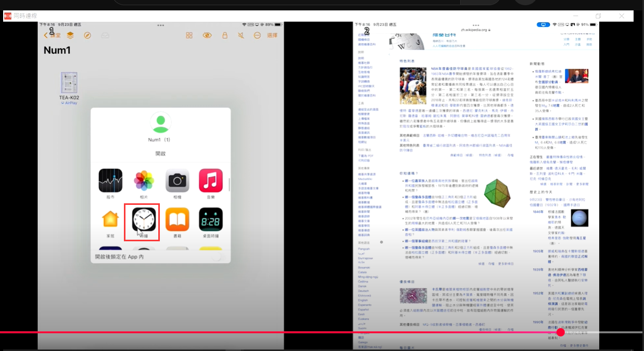Screen dimensions: 644x351
Task: Click the compass navigate icon
Action: [87, 35]
